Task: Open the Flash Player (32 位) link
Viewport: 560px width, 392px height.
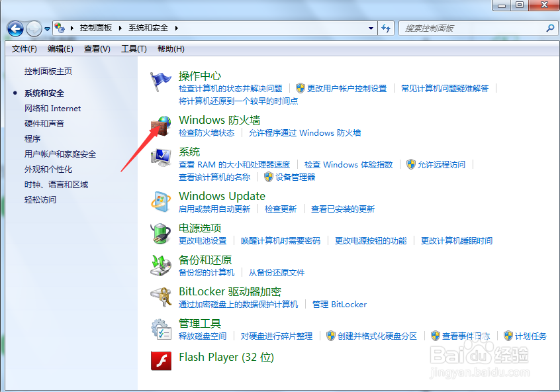Action: click(x=226, y=357)
